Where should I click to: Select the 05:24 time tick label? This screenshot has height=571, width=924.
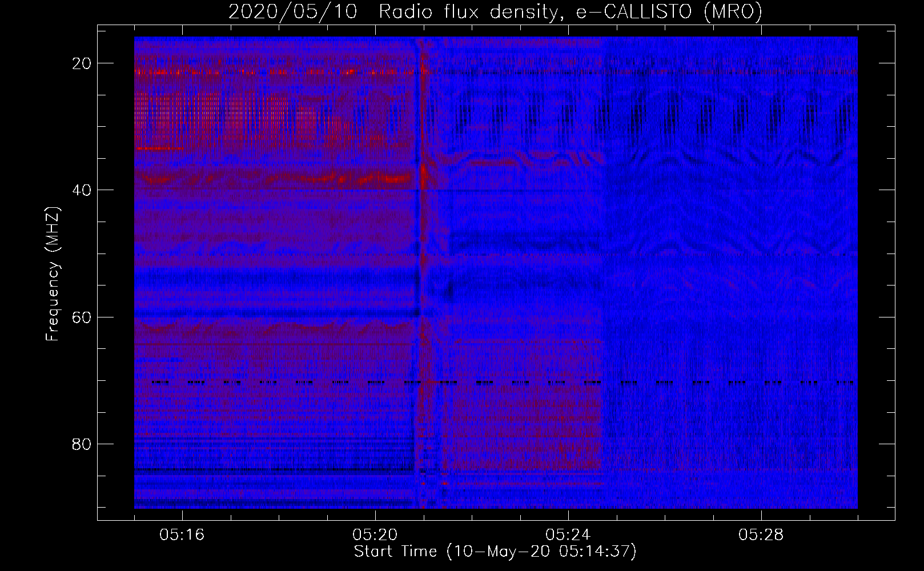click(x=568, y=535)
